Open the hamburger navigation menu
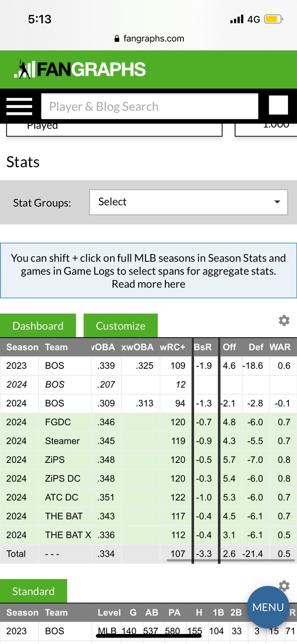This screenshot has height=644, width=297. [x=19, y=106]
